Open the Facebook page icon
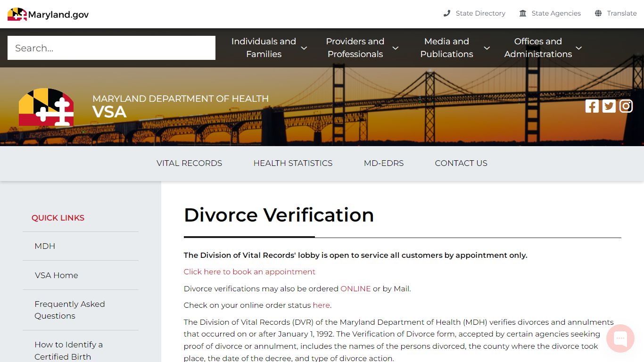 (x=592, y=106)
